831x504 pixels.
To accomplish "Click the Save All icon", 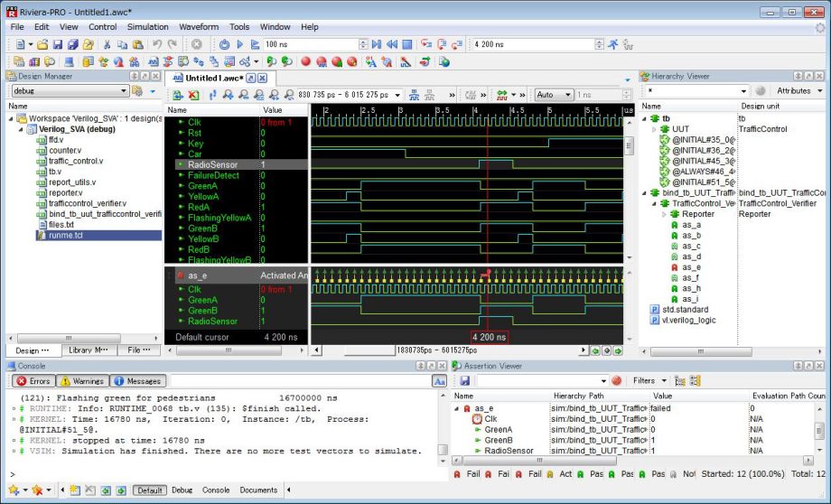I will (73, 44).
